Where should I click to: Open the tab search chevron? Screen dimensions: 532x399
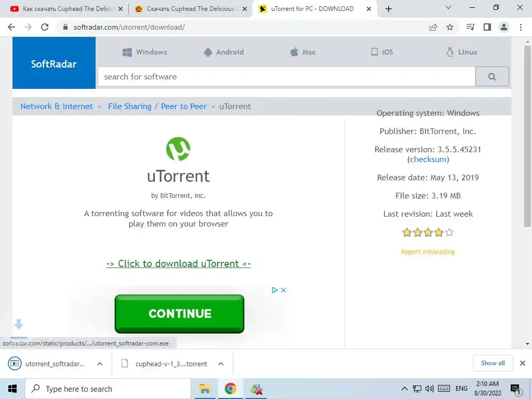[448, 7]
